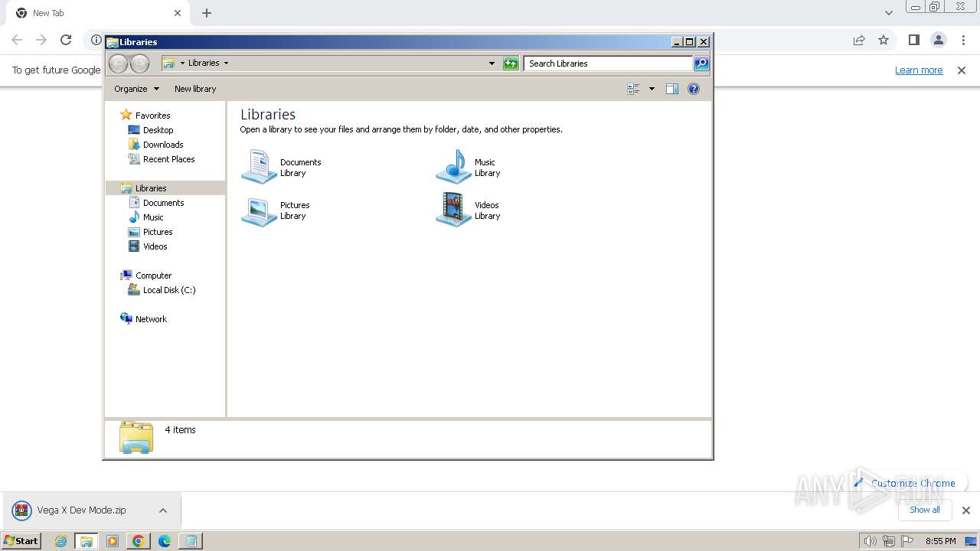
Task: Select Music under Libraries in sidebar
Action: coord(153,217)
